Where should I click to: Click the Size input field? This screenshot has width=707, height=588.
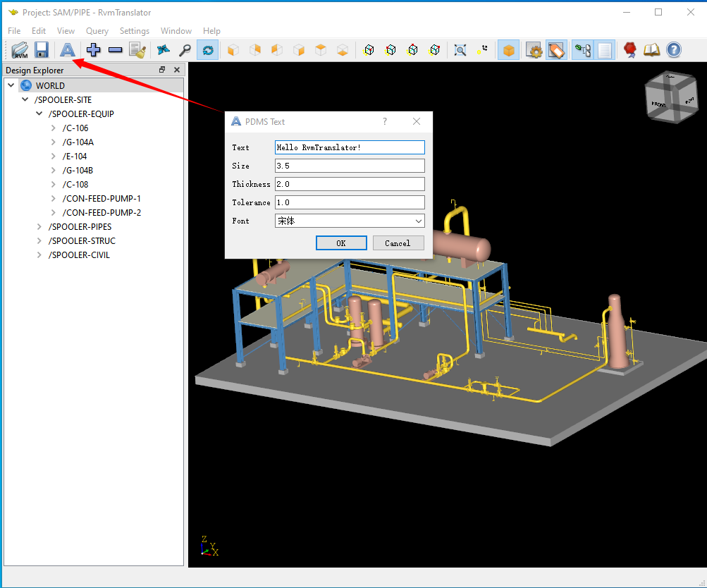pos(350,166)
